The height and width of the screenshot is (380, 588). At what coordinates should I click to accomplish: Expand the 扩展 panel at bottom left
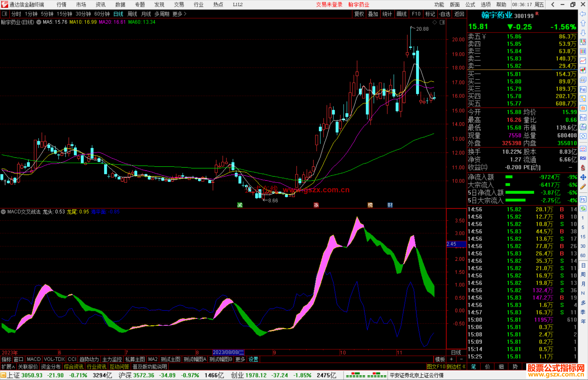click(x=8, y=367)
